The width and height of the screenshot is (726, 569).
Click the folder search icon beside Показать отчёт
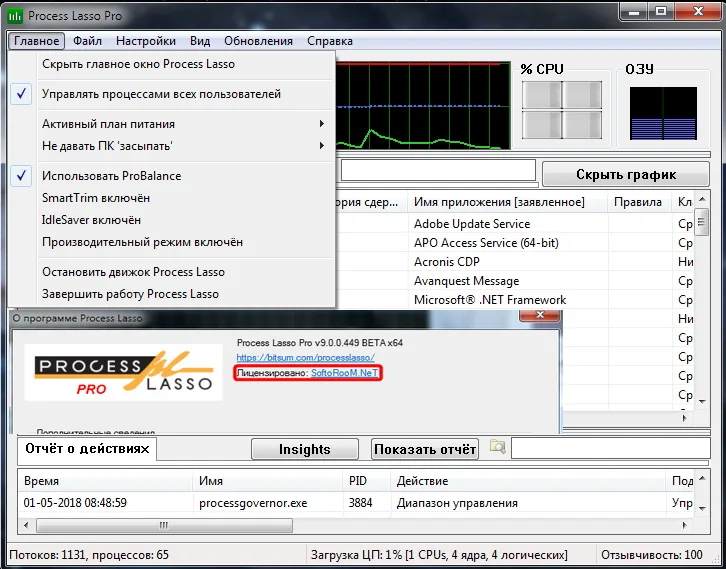click(x=497, y=447)
